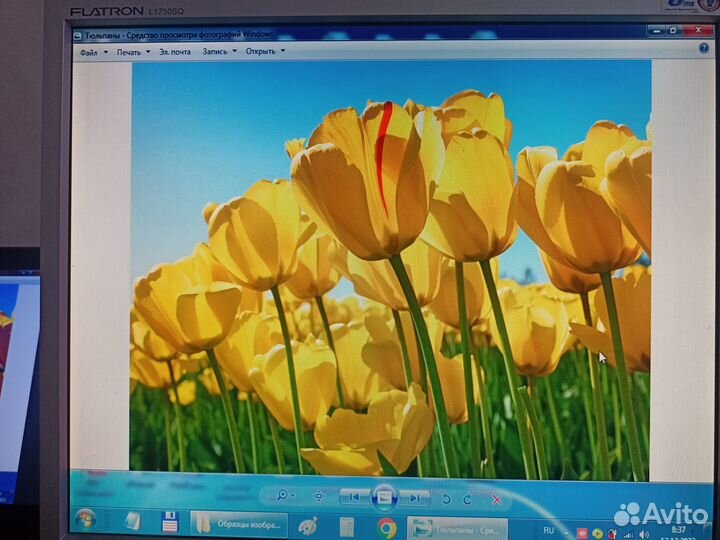Open the calculator taskbar icon
Viewport: 720px width, 540px height.
click(x=347, y=527)
